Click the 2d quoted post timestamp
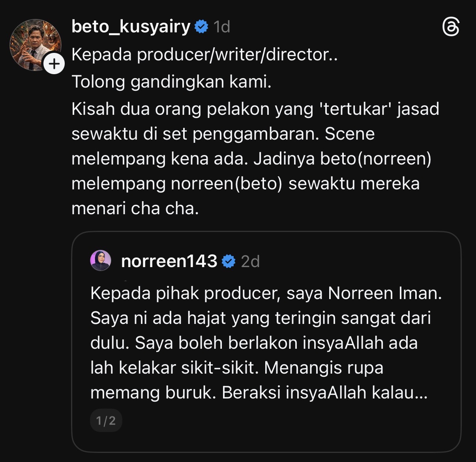 250,261
